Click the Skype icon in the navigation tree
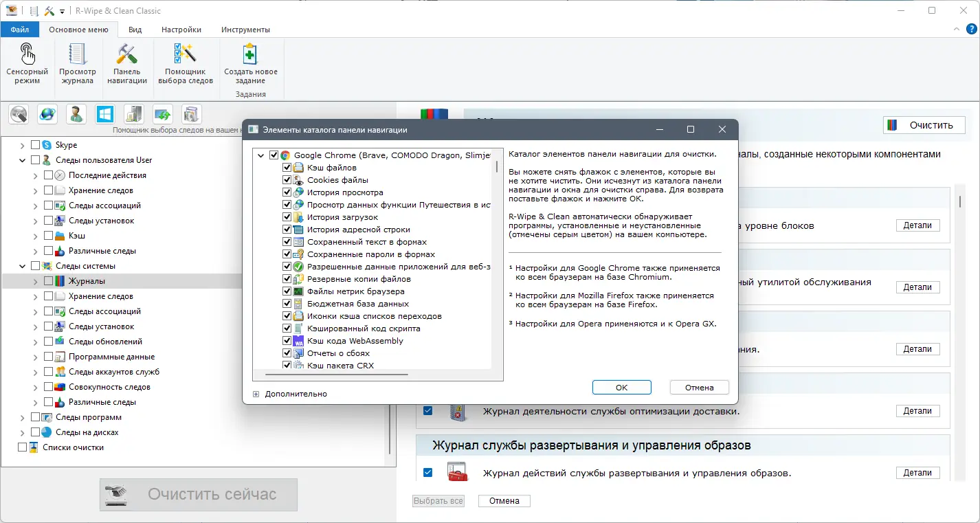Screen dimensions: 980x523 click(x=47, y=145)
